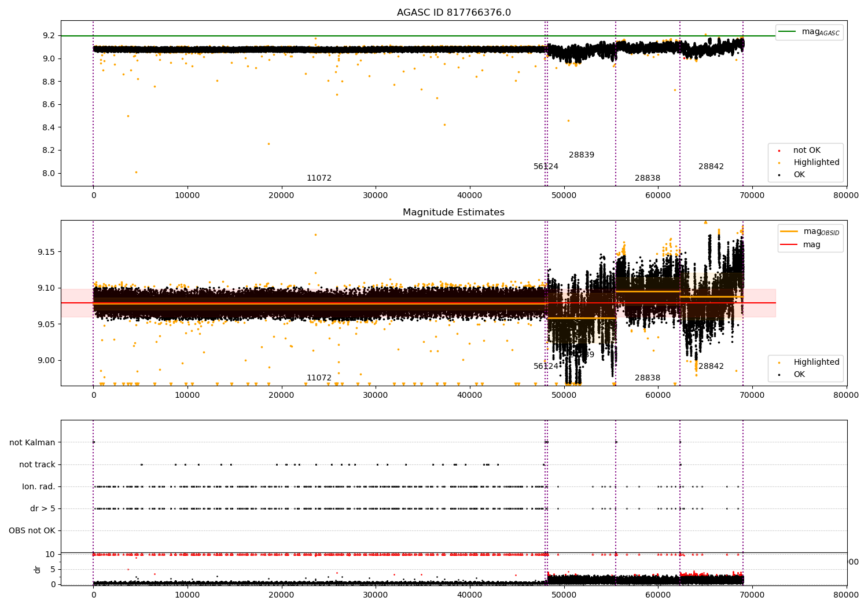Click x-axis tick 40000 under the bottom plot
Screen dimensions: 868x608
click(470, 595)
